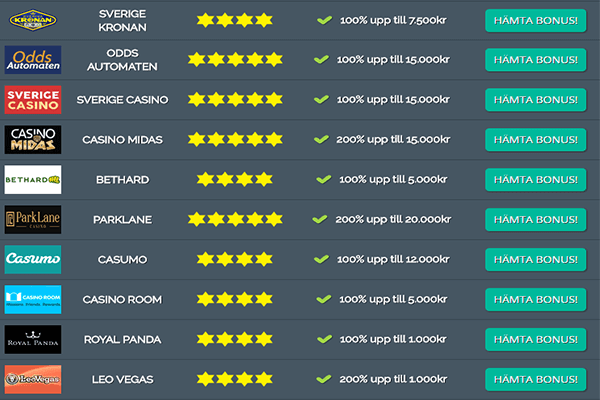Open the ParkLane casino logo

32,220
